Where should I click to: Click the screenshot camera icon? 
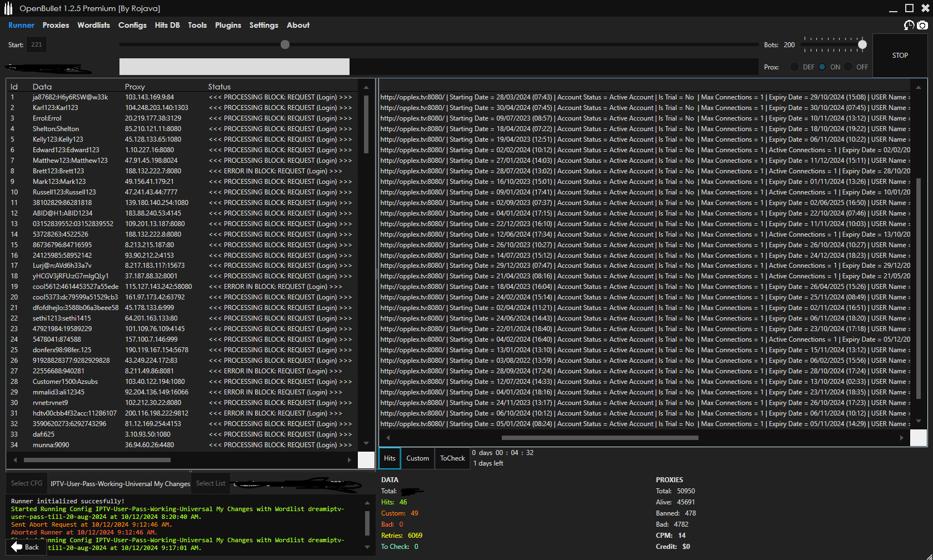click(x=922, y=25)
